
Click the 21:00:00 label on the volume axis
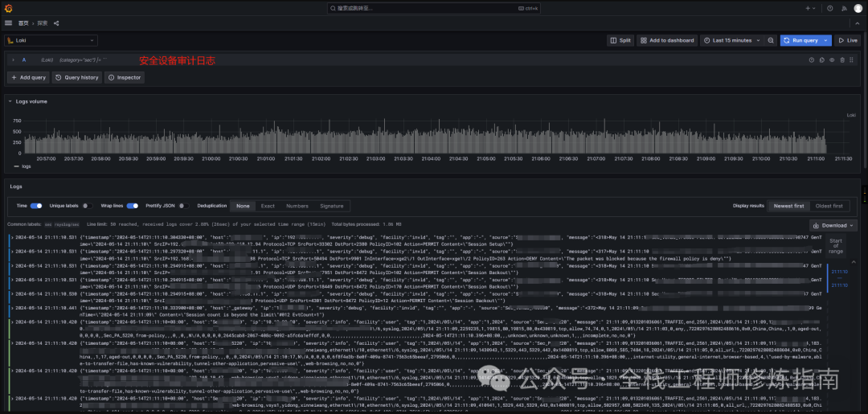211,158
